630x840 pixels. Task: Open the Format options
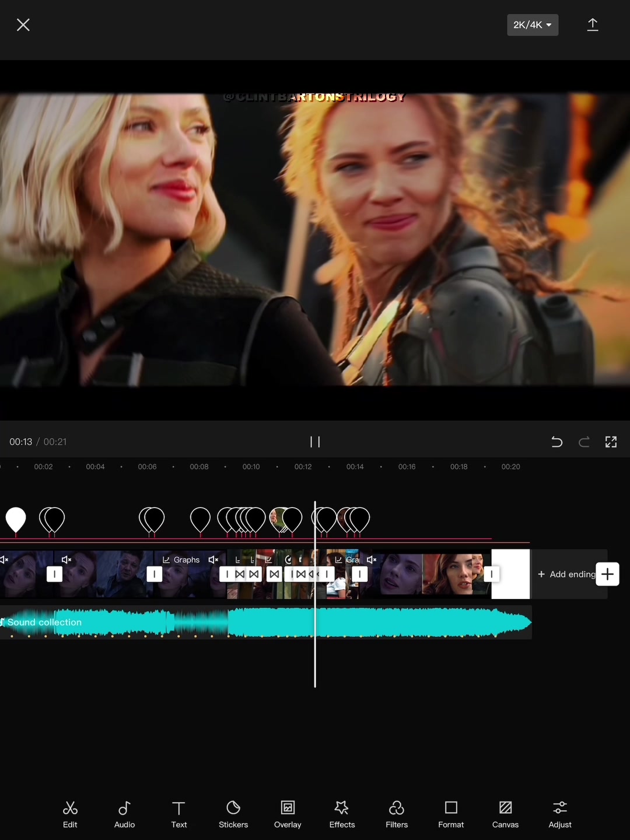tap(451, 814)
